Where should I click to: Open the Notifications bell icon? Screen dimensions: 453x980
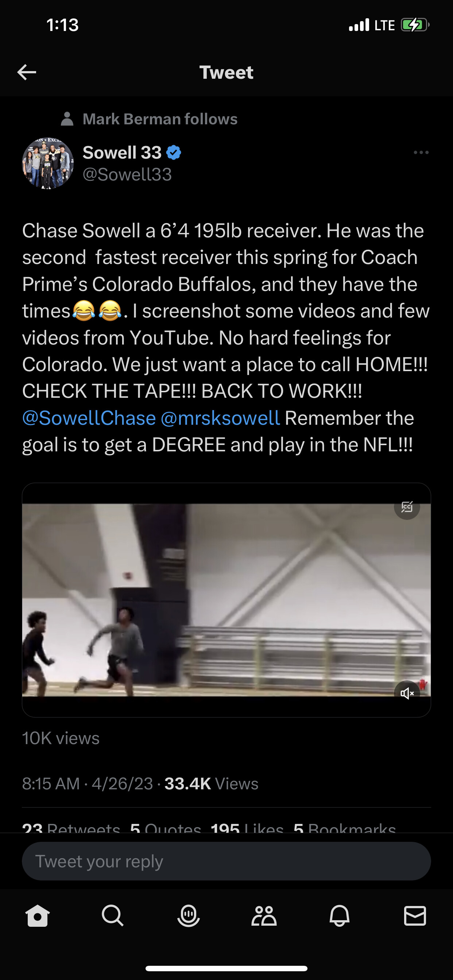click(x=339, y=915)
